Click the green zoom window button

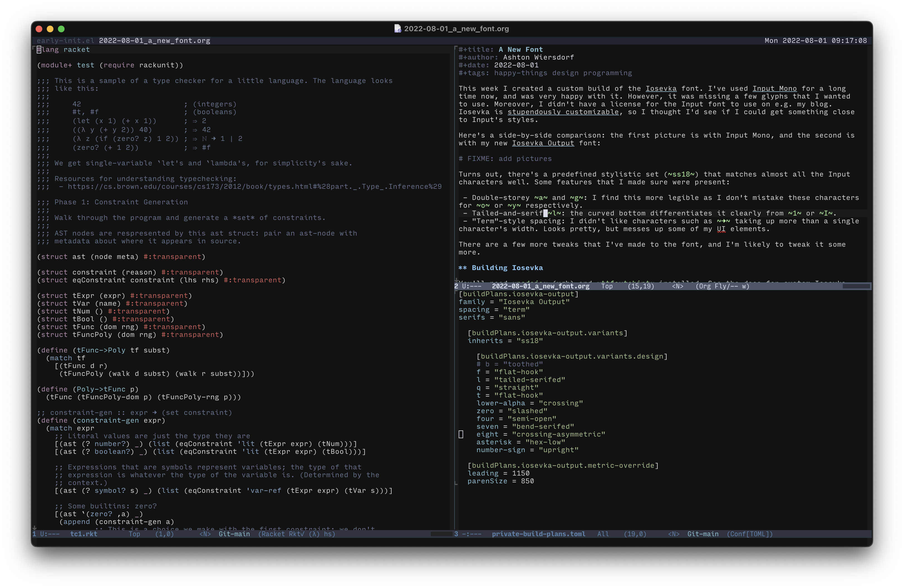(x=61, y=29)
